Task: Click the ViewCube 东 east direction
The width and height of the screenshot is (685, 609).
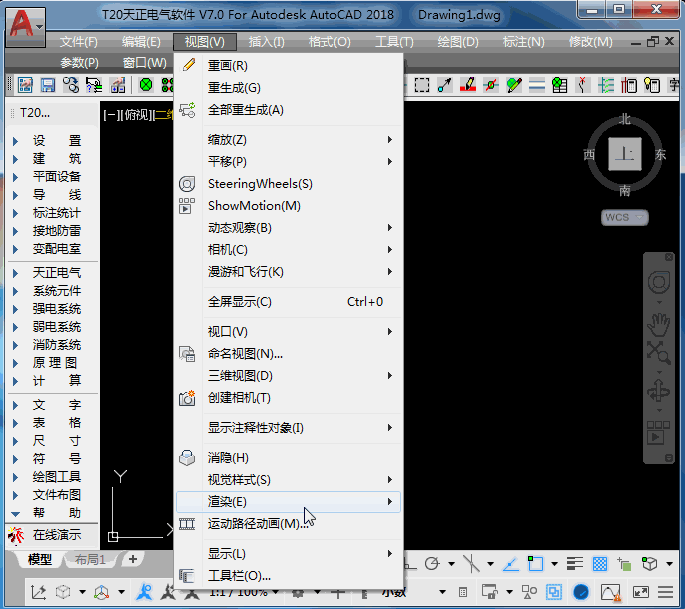Action: click(x=661, y=155)
